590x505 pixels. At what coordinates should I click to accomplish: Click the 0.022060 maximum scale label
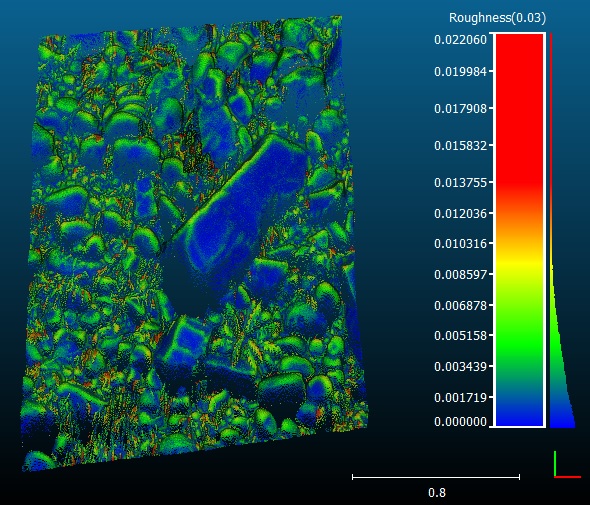(x=460, y=40)
